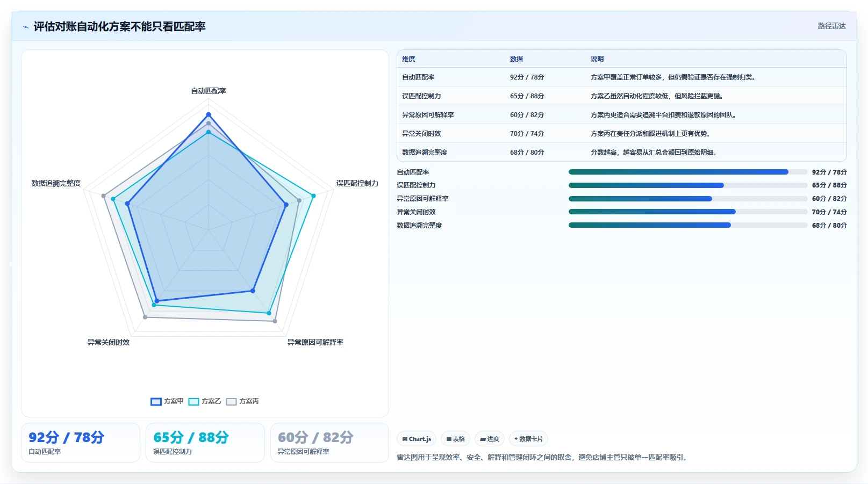868x484 pixels.
Task: Click radar axis label 数据追溯完整度
Action: [x=56, y=183]
